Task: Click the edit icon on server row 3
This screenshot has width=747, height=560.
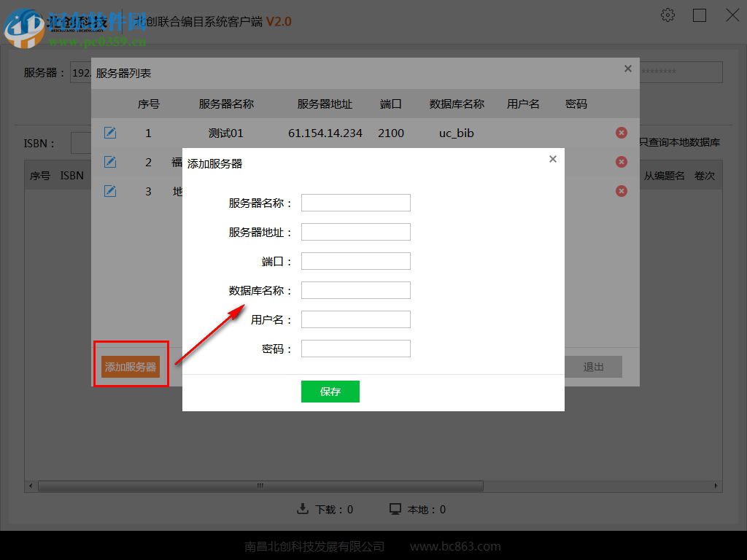Action: 110,191
